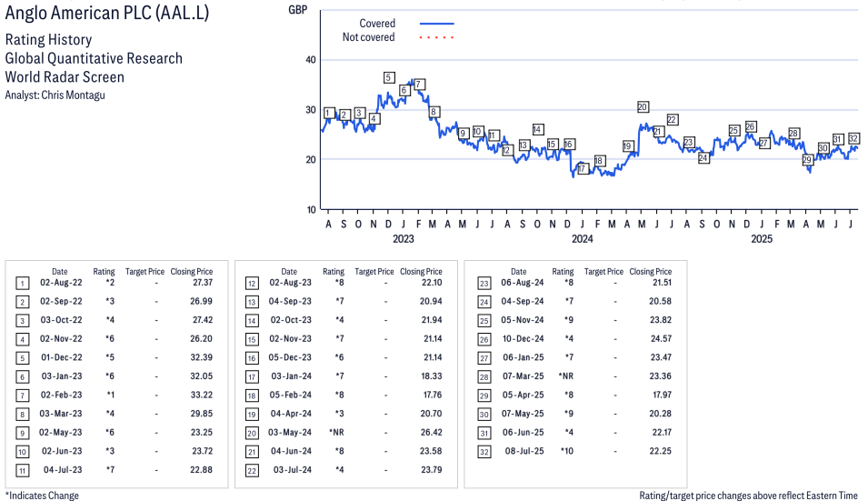Select row number box 11 in first table

click(x=22, y=471)
